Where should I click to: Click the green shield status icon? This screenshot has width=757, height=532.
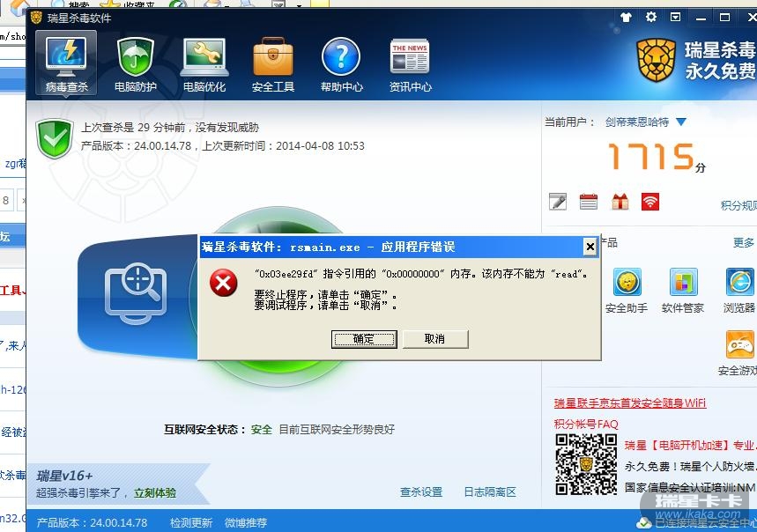[55, 139]
